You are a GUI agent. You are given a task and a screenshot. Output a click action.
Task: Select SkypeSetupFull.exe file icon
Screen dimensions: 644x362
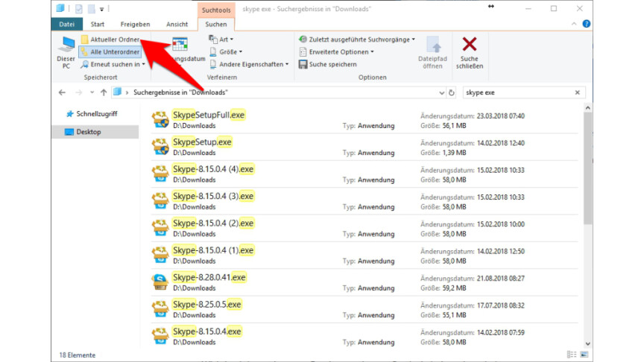[160, 119]
